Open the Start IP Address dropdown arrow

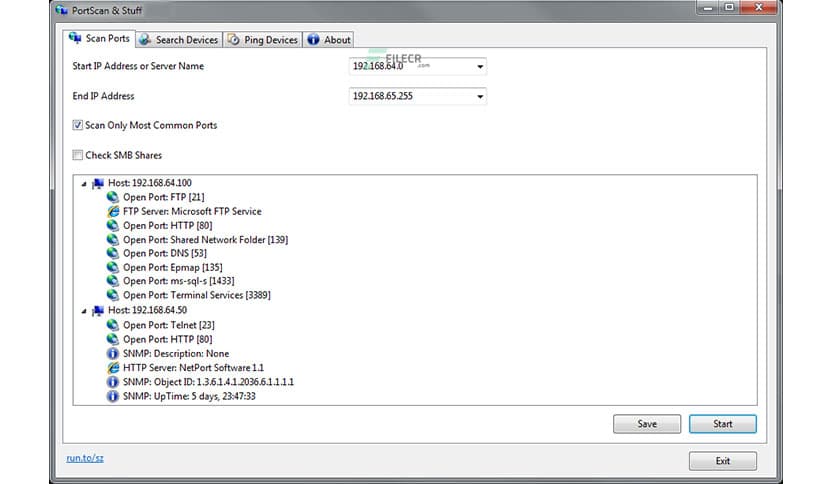(480, 67)
